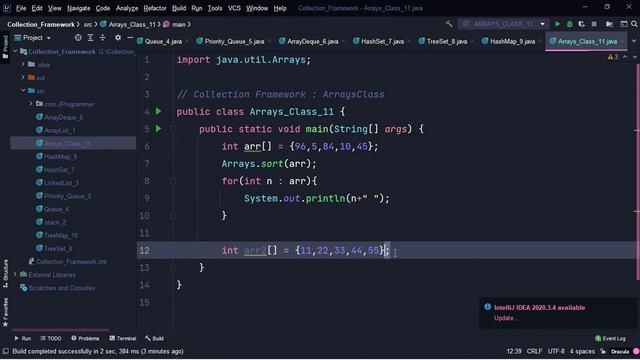This screenshot has width=640, height=360.
Task: Run with coverage icon in toolbar
Action: click(x=582, y=24)
